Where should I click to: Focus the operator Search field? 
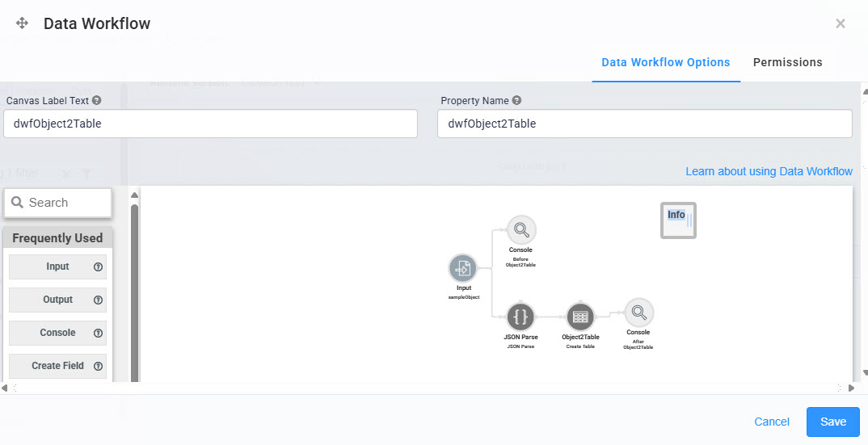pyautogui.click(x=57, y=203)
